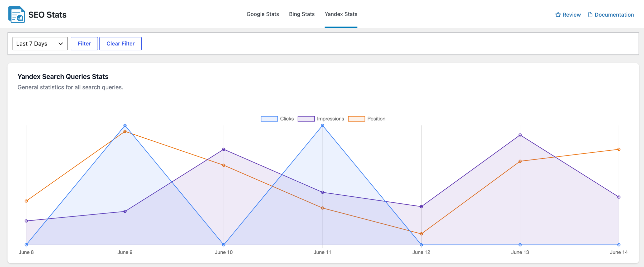The height and width of the screenshot is (267, 644).
Task: Click the Position data point on June 8
Action: point(26,201)
